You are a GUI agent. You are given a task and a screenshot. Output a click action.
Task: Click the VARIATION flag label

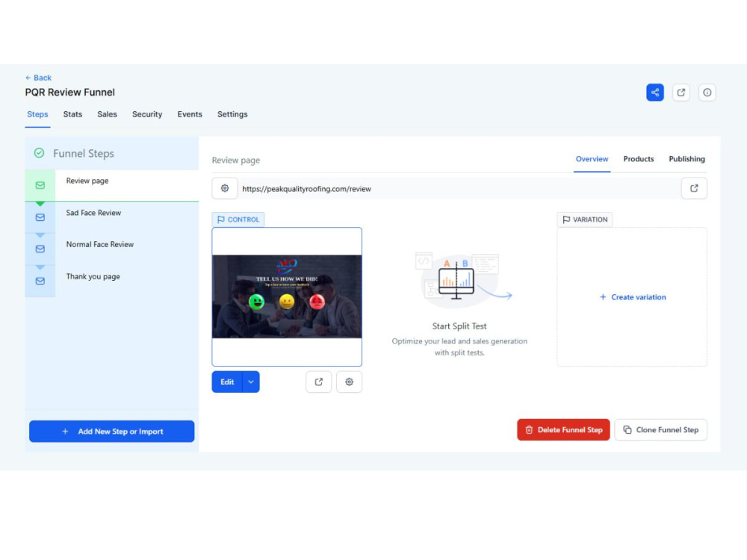[x=585, y=220]
